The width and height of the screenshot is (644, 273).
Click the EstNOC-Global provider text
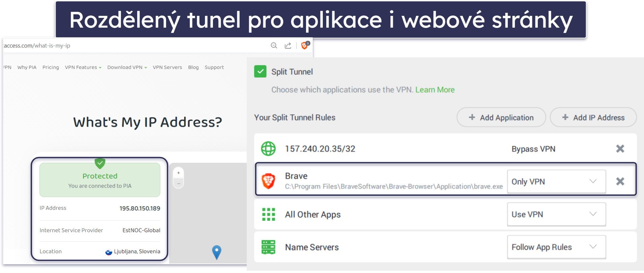(x=141, y=230)
